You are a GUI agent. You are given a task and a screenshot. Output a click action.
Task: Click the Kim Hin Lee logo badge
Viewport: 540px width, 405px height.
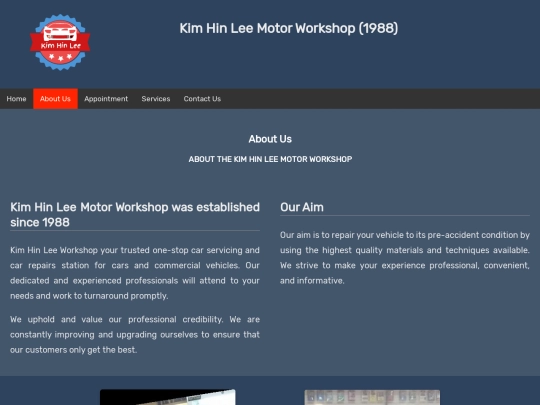click(x=60, y=42)
